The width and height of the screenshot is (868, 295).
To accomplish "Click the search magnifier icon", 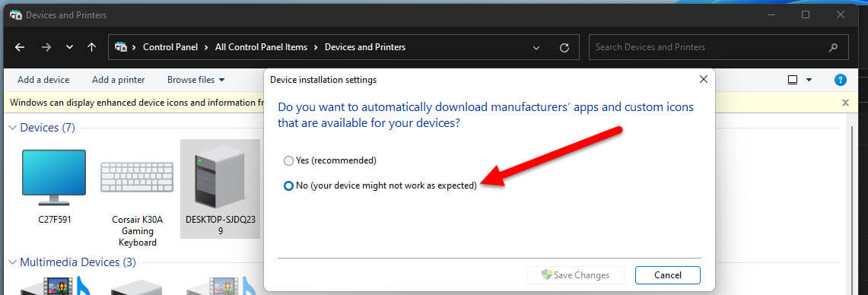I will 833,48.
